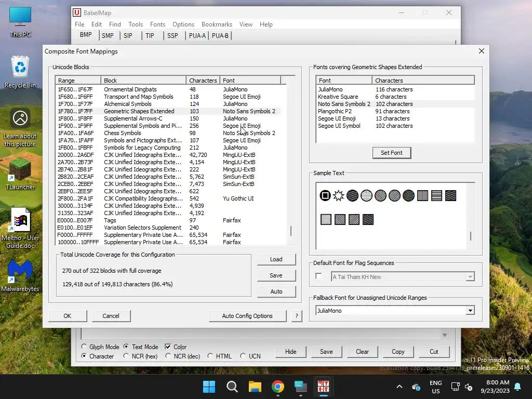Confirm the dialog with OK
This screenshot has height=399, width=532.
pos(67,316)
